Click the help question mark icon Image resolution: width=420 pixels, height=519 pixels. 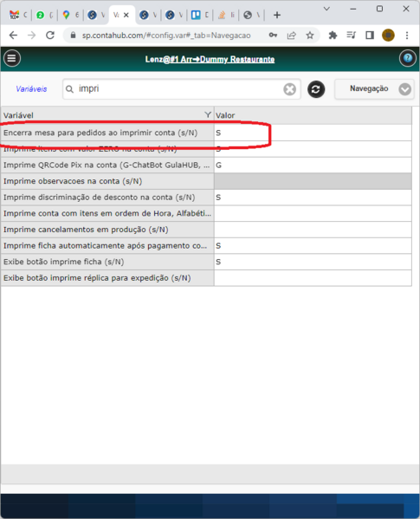pyautogui.click(x=407, y=59)
